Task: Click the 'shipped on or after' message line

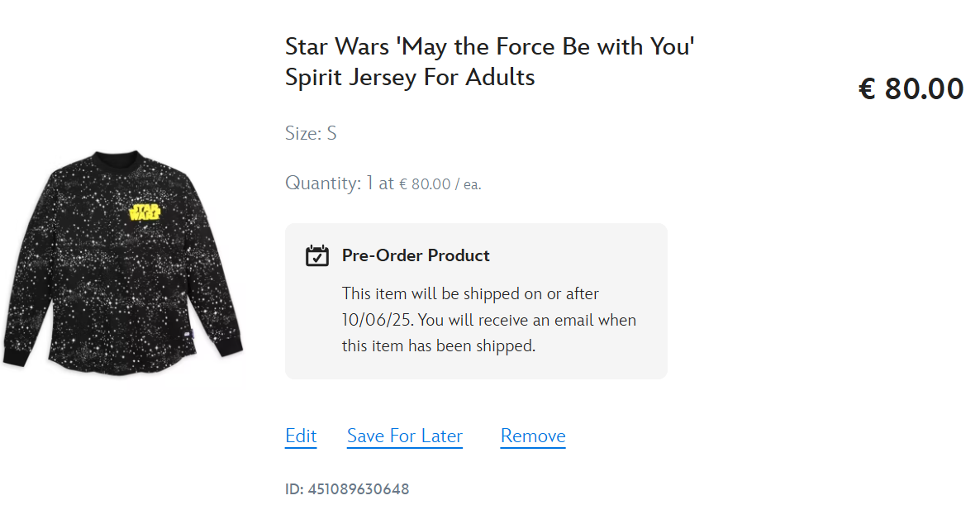Action: [470, 293]
